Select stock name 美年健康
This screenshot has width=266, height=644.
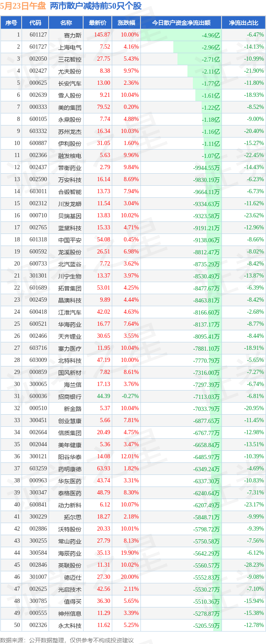click(x=70, y=445)
